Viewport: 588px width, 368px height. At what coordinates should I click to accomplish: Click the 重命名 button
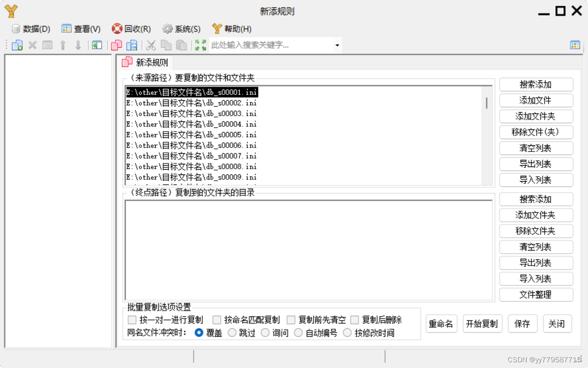(x=441, y=324)
